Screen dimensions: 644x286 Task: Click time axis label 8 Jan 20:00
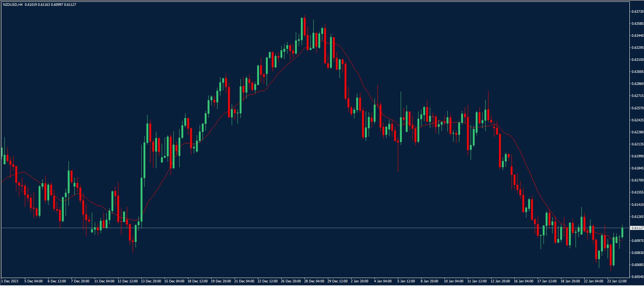click(430, 281)
